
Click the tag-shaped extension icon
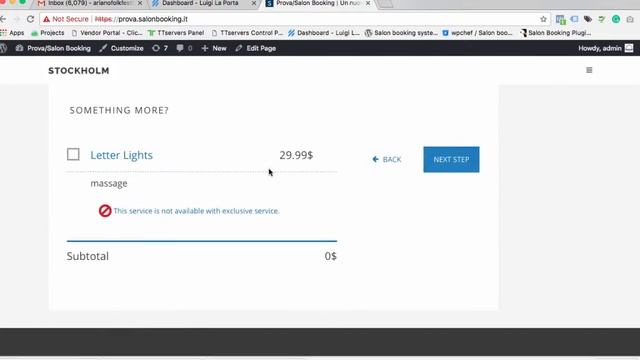coord(588,19)
